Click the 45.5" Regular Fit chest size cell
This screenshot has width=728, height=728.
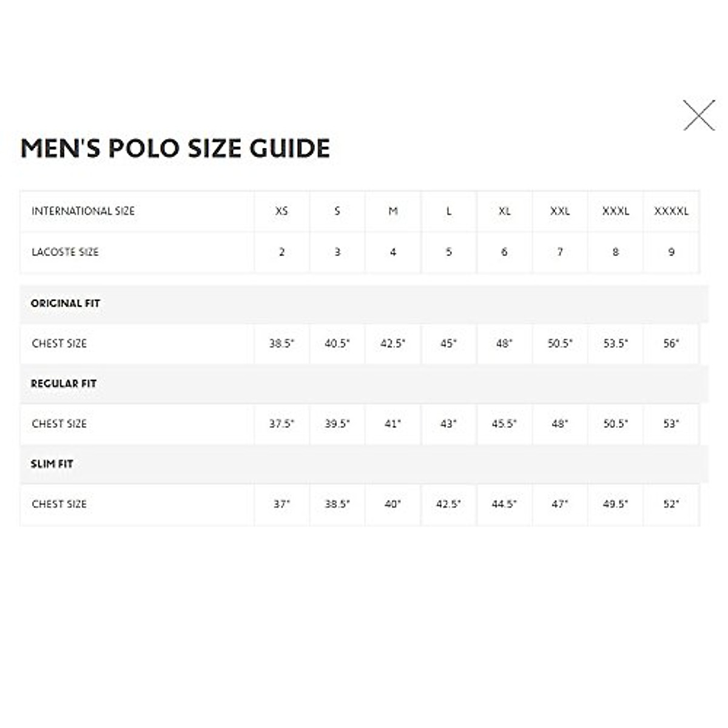[x=504, y=423]
